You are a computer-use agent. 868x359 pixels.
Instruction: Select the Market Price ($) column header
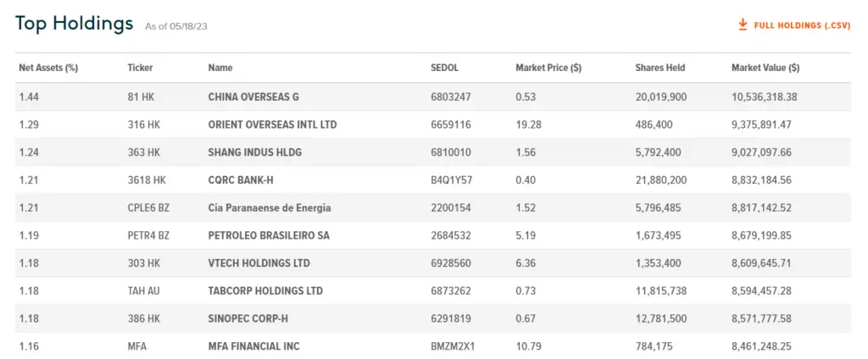click(548, 68)
